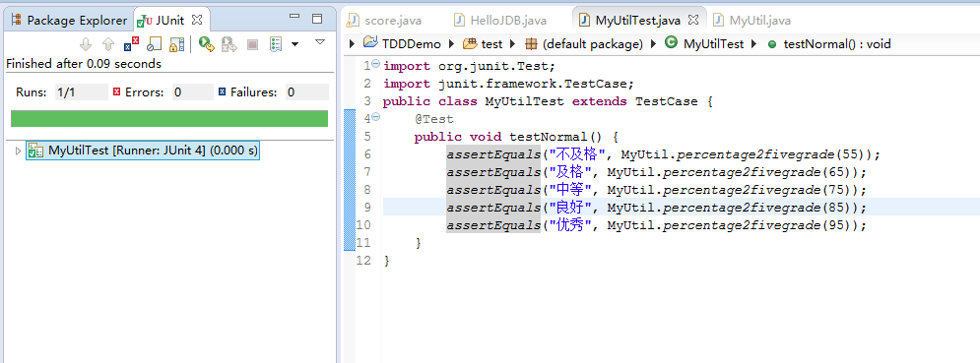Click the MyUtilTest class breadcrumb icon
This screenshot has height=363, width=980.
[x=672, y=43]
